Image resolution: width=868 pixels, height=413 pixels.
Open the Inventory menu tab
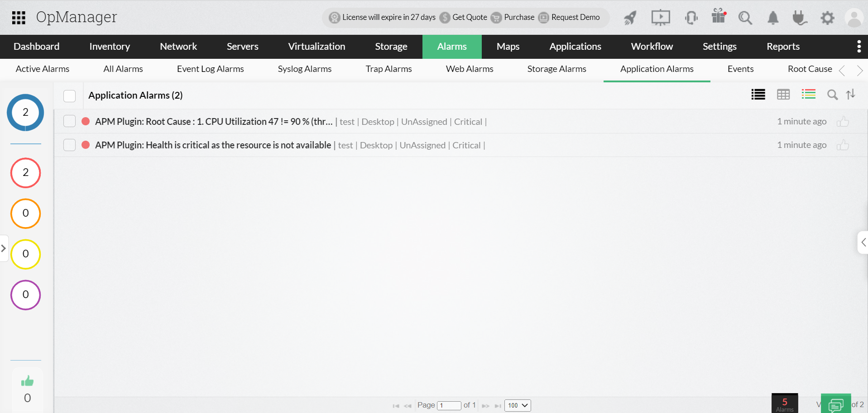pyautogui.click(x=110, y=47)
